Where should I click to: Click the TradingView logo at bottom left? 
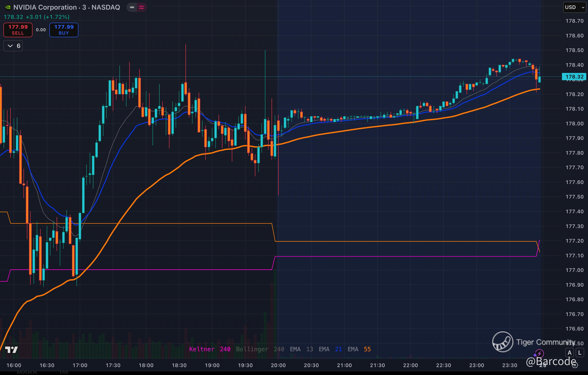click(12, 350)
